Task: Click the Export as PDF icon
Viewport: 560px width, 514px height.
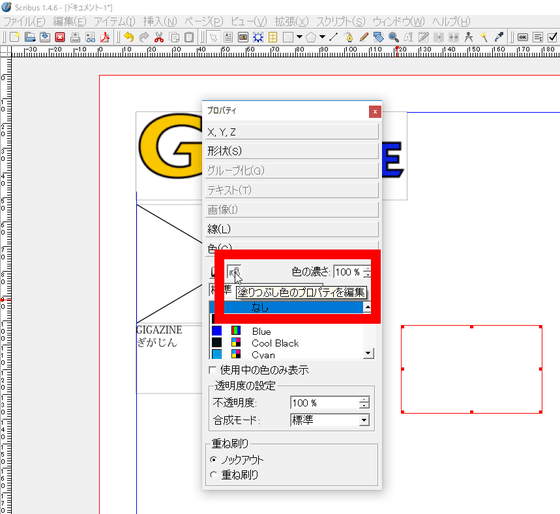Action: click(105, 37)
